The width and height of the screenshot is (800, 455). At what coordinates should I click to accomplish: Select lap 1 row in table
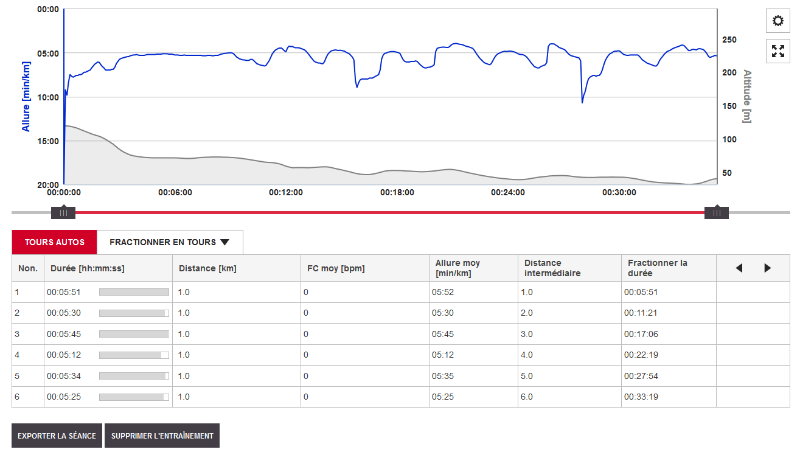27,292
